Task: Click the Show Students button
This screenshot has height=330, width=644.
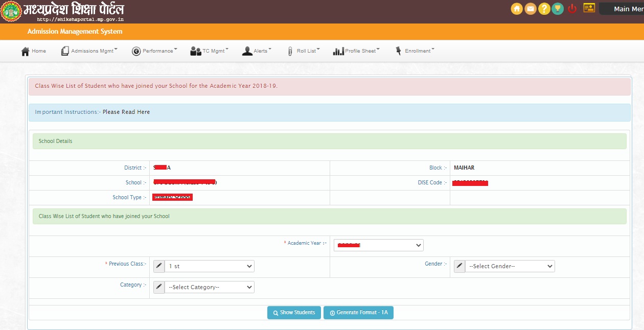Action: (294, 313)
